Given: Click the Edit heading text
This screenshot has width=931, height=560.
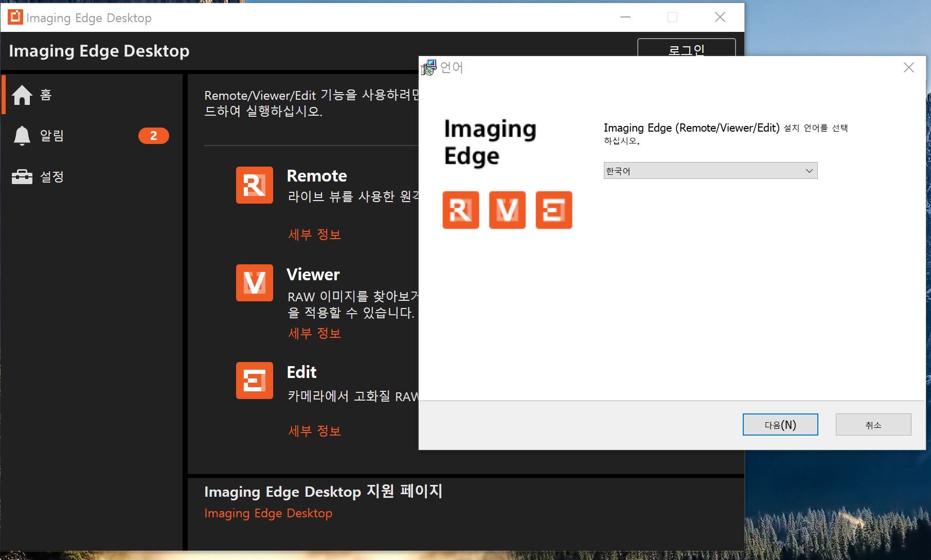Looking at the screenshot, I should pyautogui.click(x=301, y=372).
